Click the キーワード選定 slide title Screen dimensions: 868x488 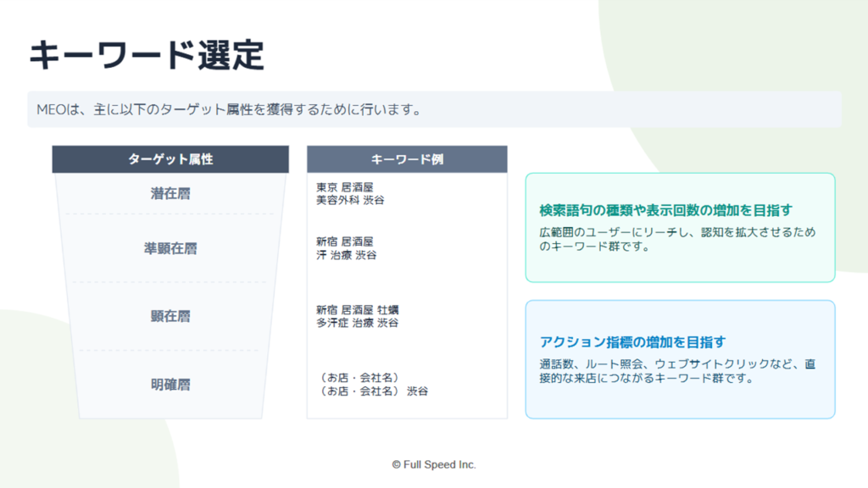point(147,55)
